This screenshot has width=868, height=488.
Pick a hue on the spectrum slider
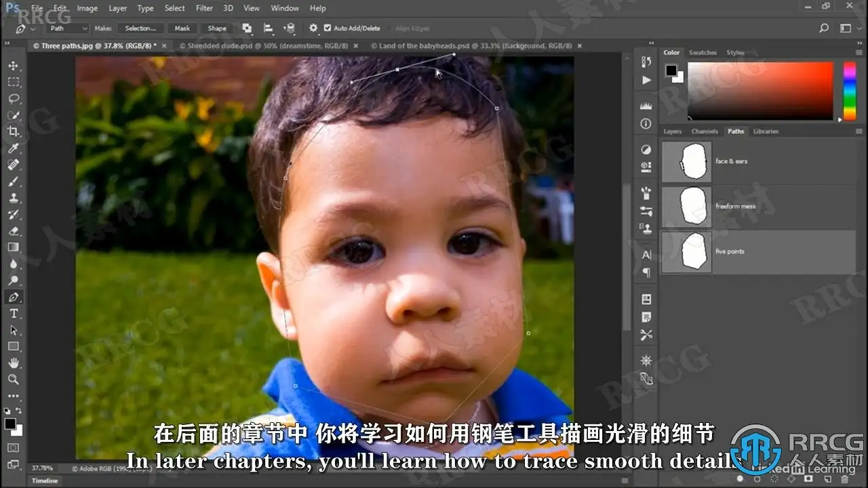point(849,91)
